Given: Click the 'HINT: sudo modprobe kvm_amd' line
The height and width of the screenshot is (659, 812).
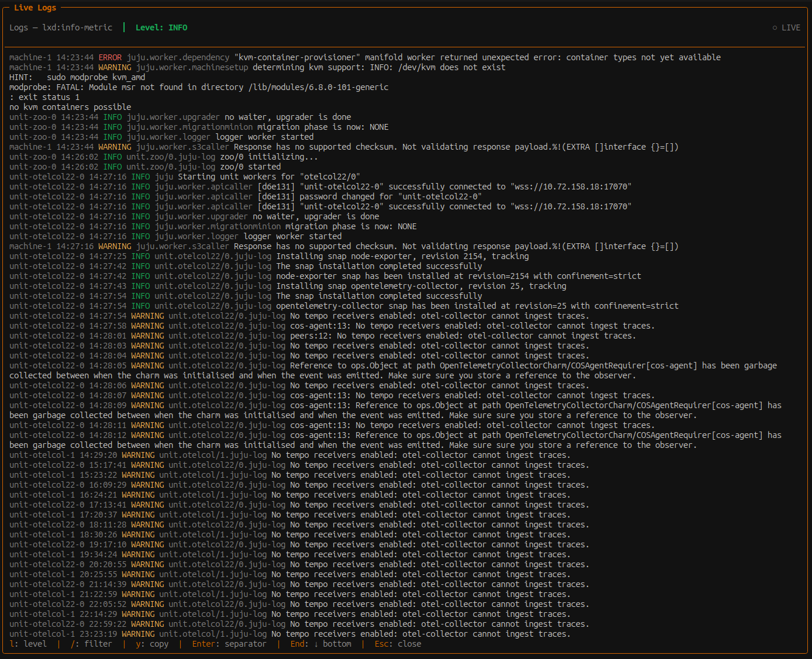Looking at the screenshot, I should point(77,77).
